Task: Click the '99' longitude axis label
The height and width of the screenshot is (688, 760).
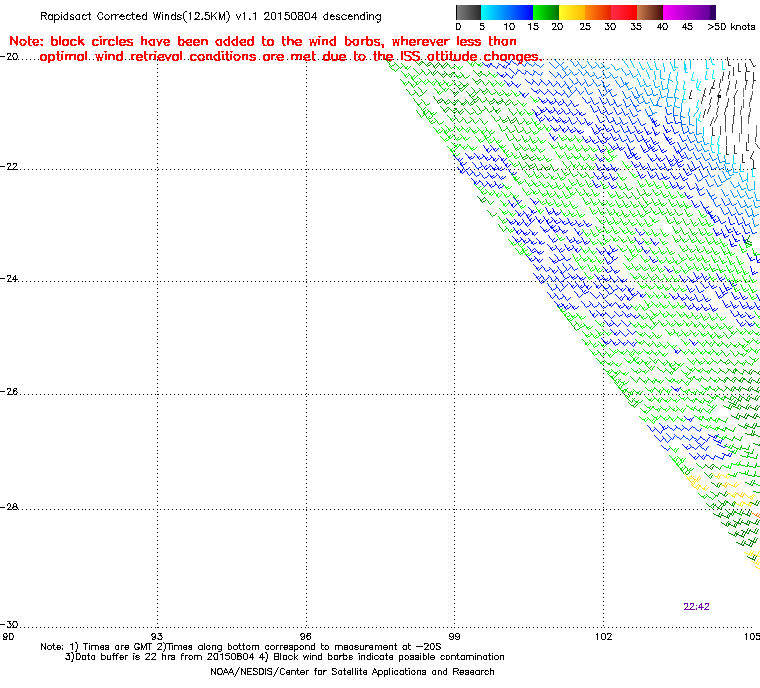Action: [x=455, y=637]
